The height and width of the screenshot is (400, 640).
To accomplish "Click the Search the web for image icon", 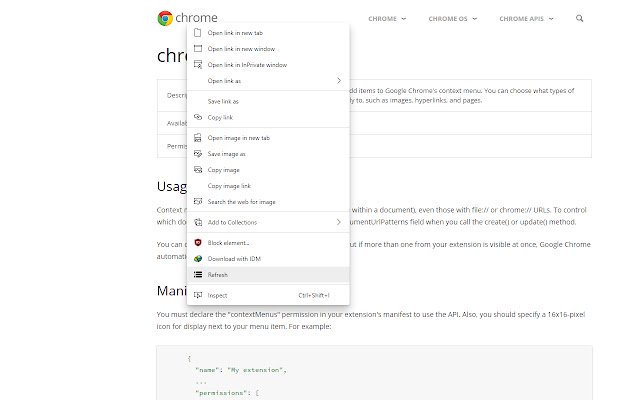I will [x=198, y=202].
